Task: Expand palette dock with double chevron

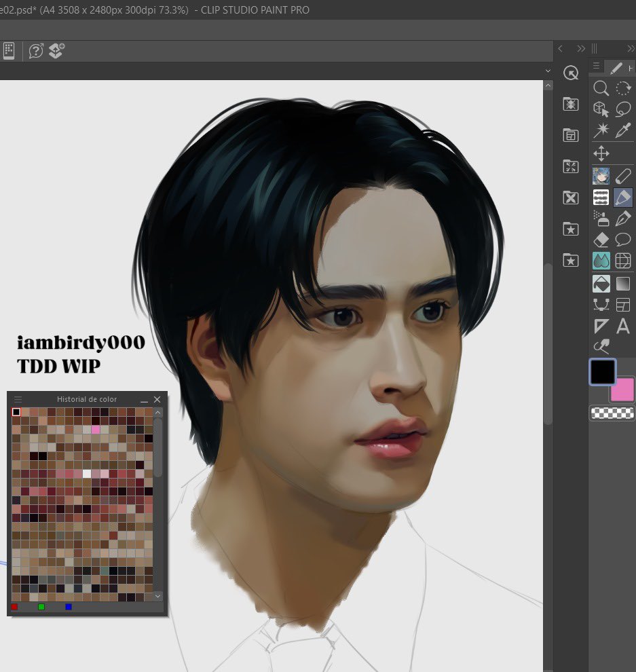Action: tap(581, 48)
